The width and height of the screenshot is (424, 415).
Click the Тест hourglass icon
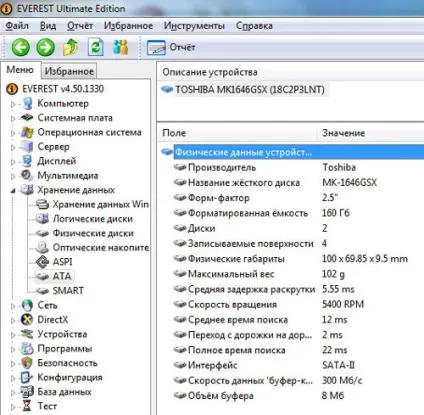pyautogui.click(x=27, y=406)
